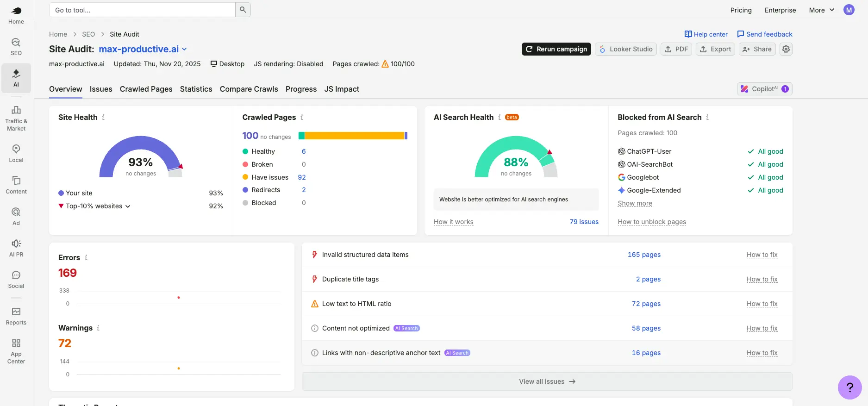Select the AI sidebar section
This screenshot has width=868, height=406.
tap(16, 78)
